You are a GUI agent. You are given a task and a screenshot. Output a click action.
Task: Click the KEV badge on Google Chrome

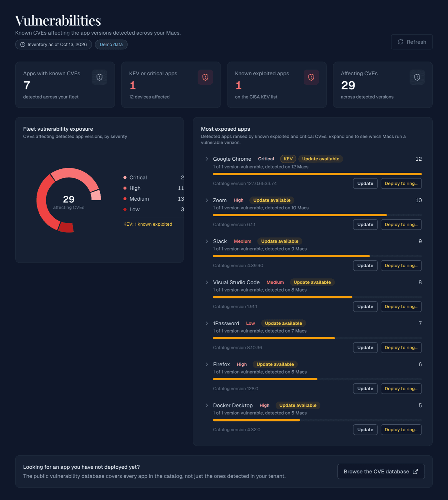(288, 159)
